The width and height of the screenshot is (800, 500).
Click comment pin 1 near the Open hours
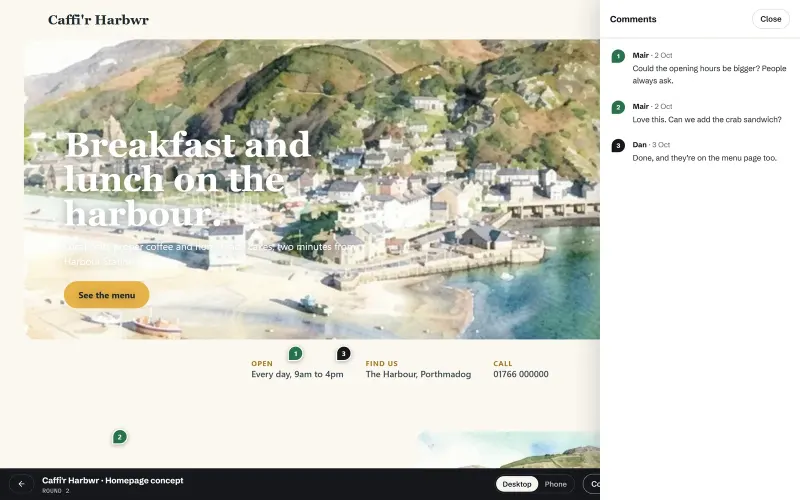[295, 353]
